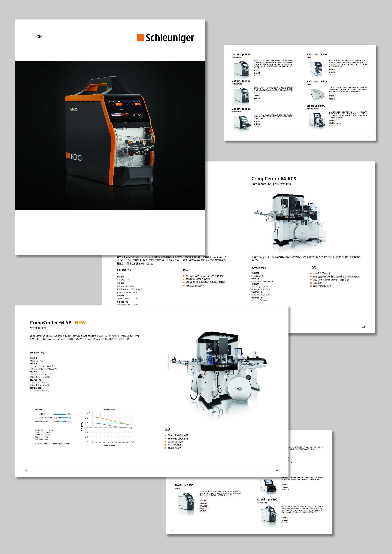Image resolution: width=392 pixels, height=554 pixels.
Task: Click the "CoaxStrip 6480" product heading
Action: pos(241,81)
